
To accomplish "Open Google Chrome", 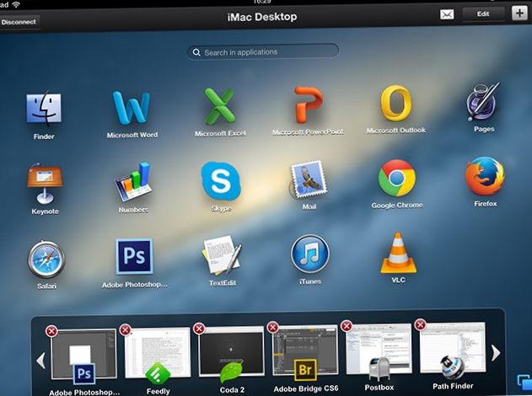I will click(x=396, y=178).
